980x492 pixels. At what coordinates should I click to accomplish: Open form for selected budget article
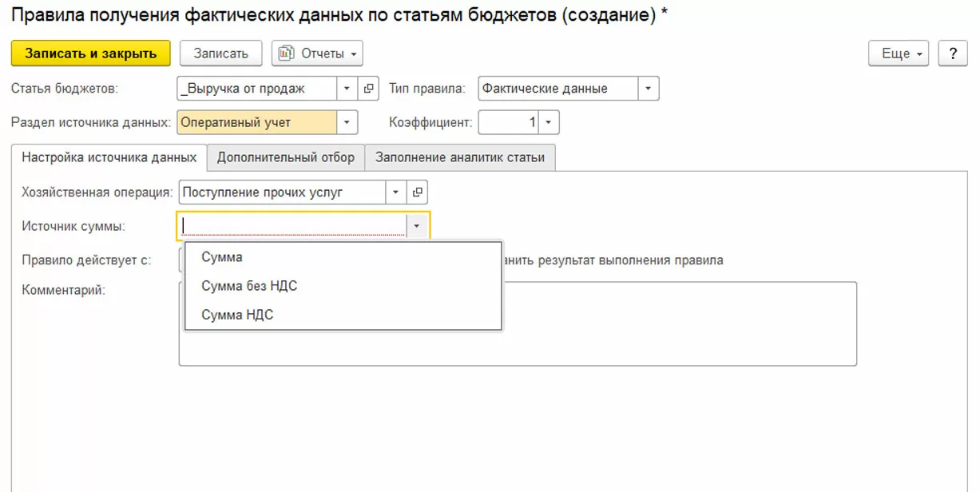pyautogui.click(x=368, y=89)
